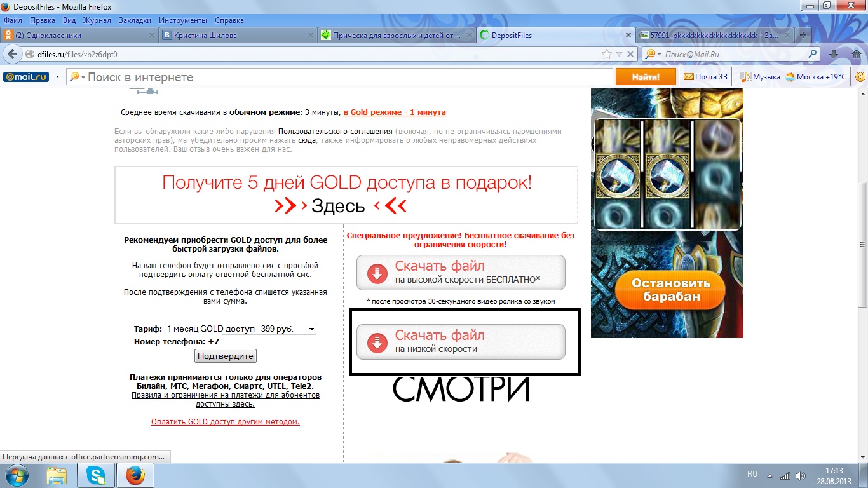The image size is (868, 488).
Task: Open the Правка menu
Action: pos(43,20)
